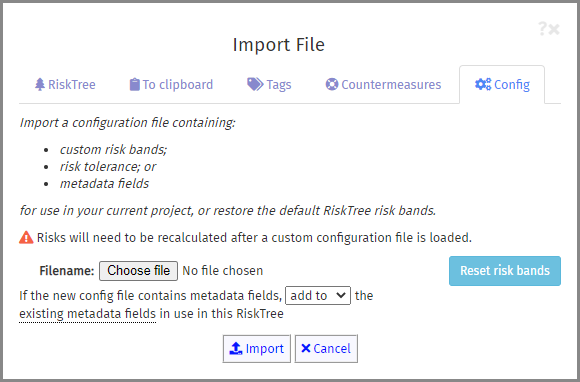Close the Import File dialog
The image size is (580, 382).
[x=554, y=29]
